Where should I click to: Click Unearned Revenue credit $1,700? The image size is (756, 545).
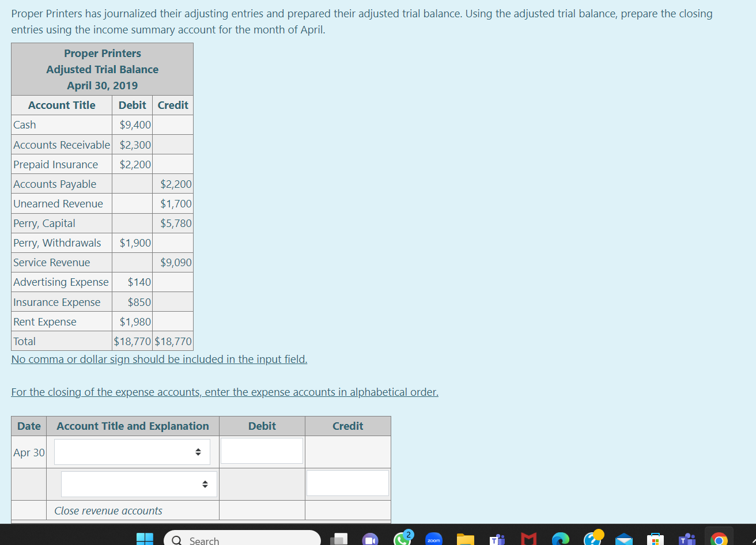tap(176, 203)
